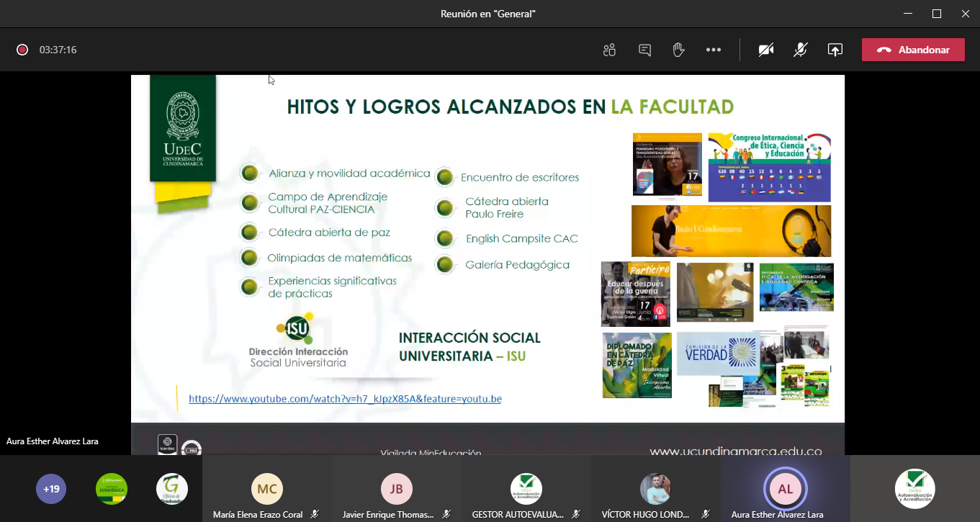Open the meeting chat conversation
980x522 pixels.
click(644, 50)
